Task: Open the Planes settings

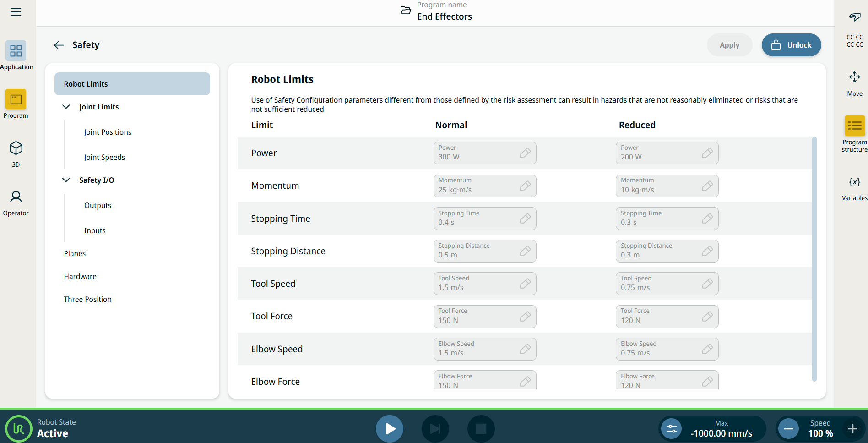Action: tap(75, 253)
